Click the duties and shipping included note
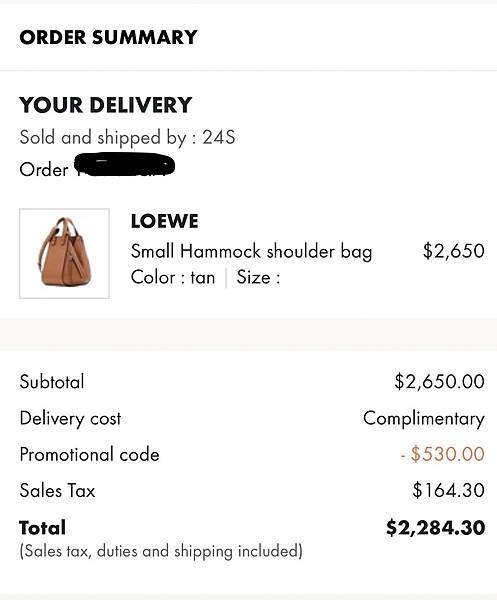 [161, 551]
